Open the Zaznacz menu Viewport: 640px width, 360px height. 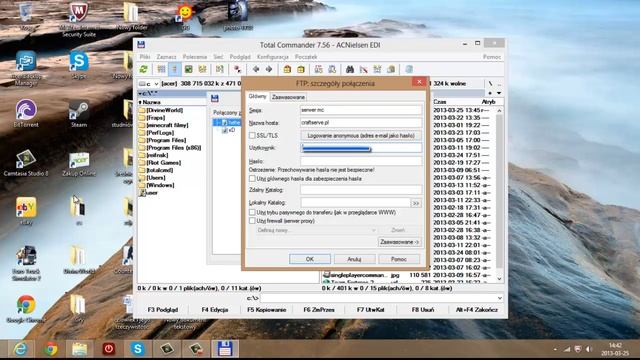[x=167, y=57]
